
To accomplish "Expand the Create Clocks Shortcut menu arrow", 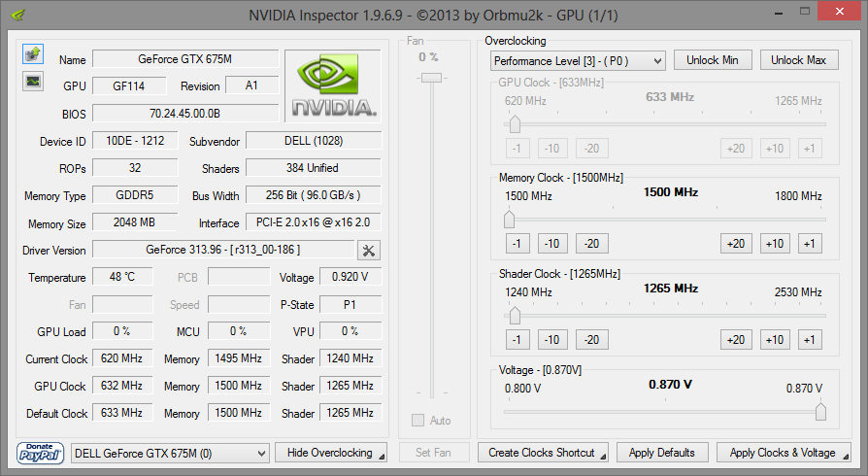I will tap(603, 457).
